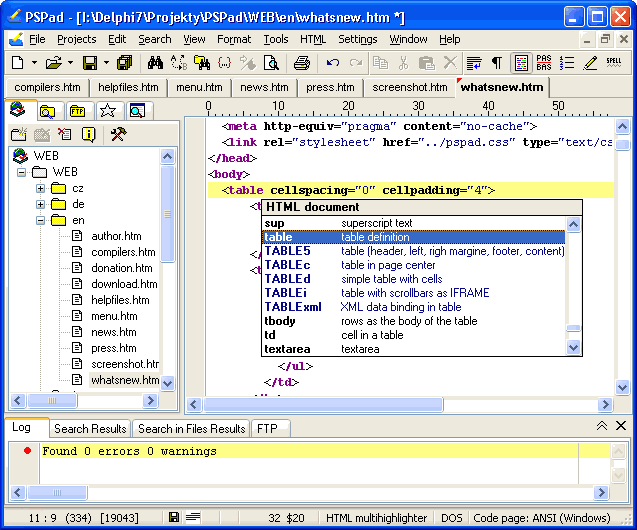Click the Delete X toolbar icon
Viewport: 637px width, 530px height.
pyautogui.click(x=450, y=63)
